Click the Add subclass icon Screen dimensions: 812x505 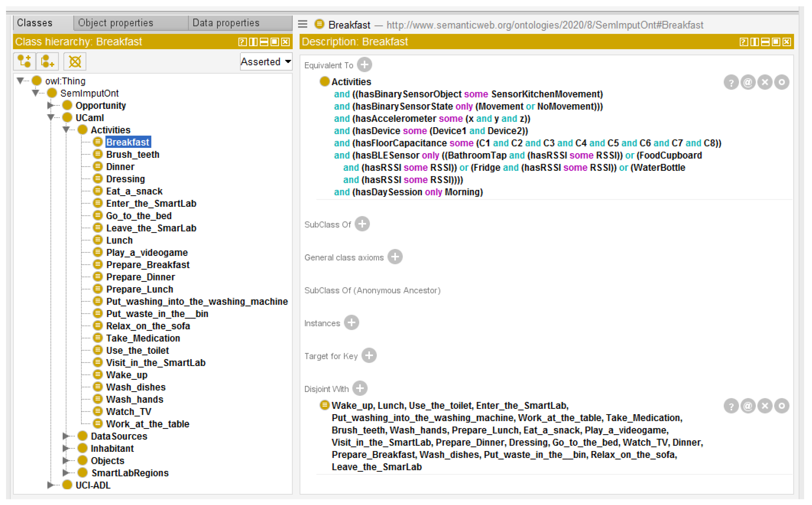pyautogui.click(x=24, y=62)
